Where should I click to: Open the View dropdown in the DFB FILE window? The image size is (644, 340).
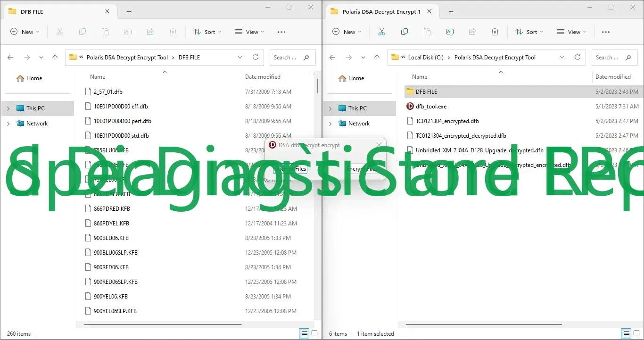(249, 32)
